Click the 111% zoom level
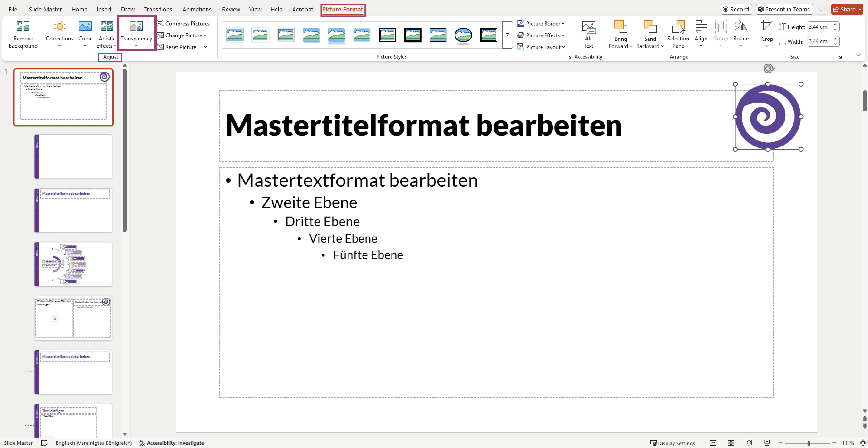 pos(848,443)
